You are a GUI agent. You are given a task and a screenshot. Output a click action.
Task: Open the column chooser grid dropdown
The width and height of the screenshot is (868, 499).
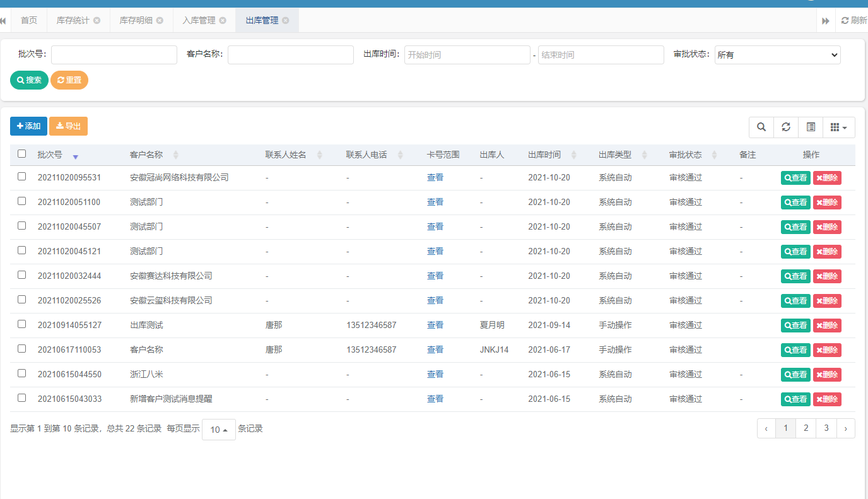838,127
